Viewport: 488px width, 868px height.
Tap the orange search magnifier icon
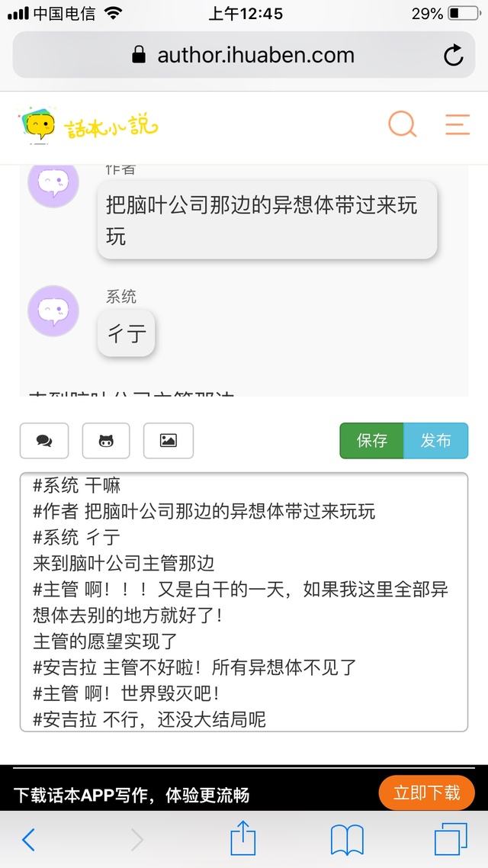[x=403, y=124]
